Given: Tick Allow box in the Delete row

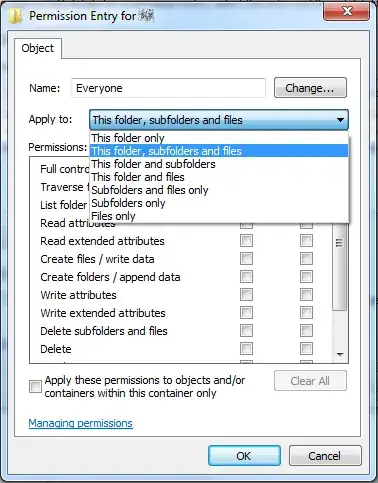Looking at the screenshot, I should click(246, 349).
